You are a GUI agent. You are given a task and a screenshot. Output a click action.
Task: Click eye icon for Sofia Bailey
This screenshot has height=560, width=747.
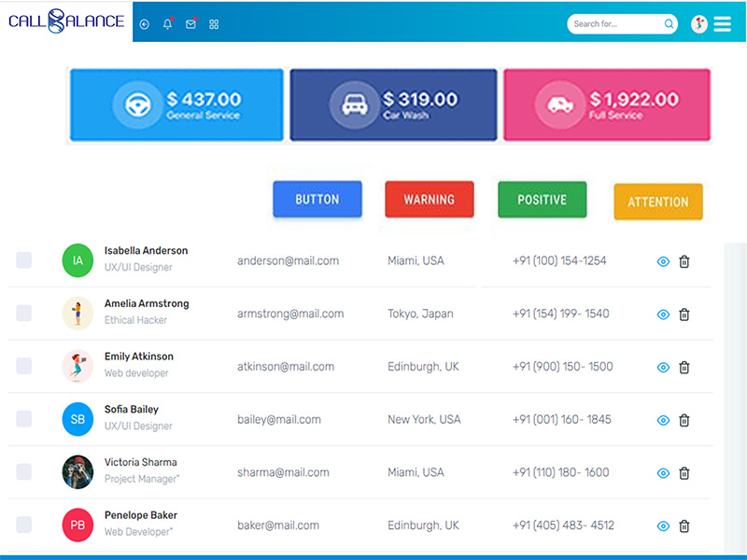point(663,421)
